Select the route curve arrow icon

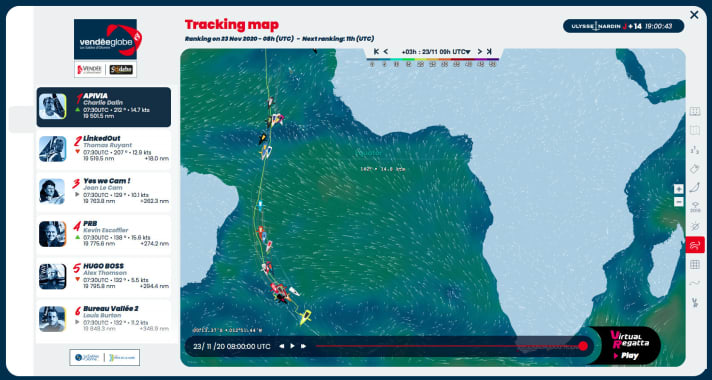pyautogui.click(x=694, y=188)
